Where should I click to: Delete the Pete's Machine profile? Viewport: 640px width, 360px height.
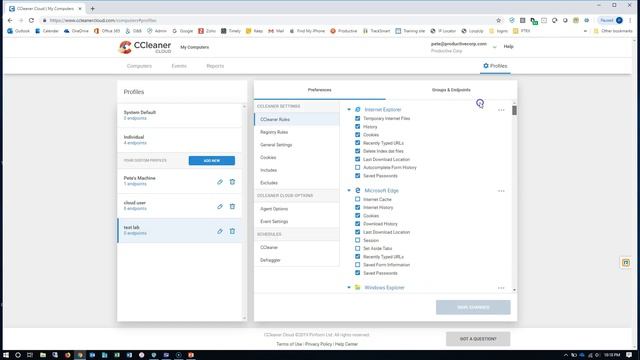232,182
